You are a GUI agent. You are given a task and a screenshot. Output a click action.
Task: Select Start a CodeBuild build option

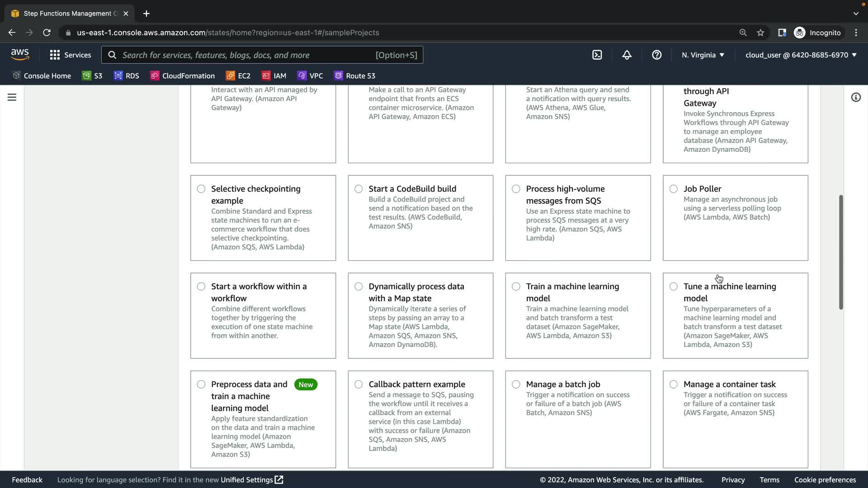359,189
